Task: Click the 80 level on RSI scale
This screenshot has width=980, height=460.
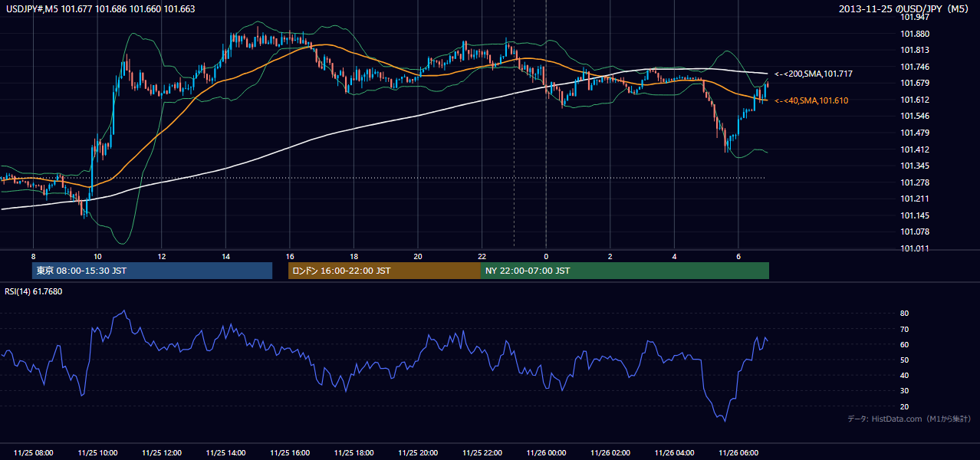Action: (904, 314)
